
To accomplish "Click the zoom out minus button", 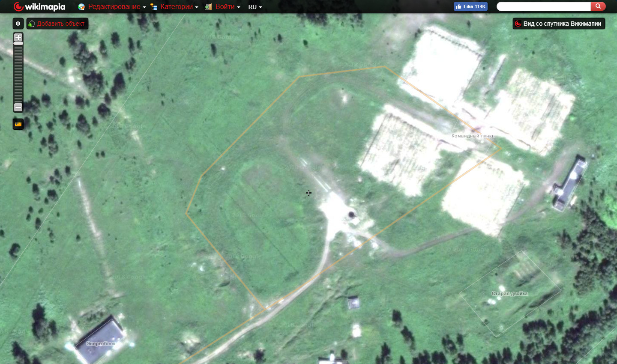I will pos(18,107).
